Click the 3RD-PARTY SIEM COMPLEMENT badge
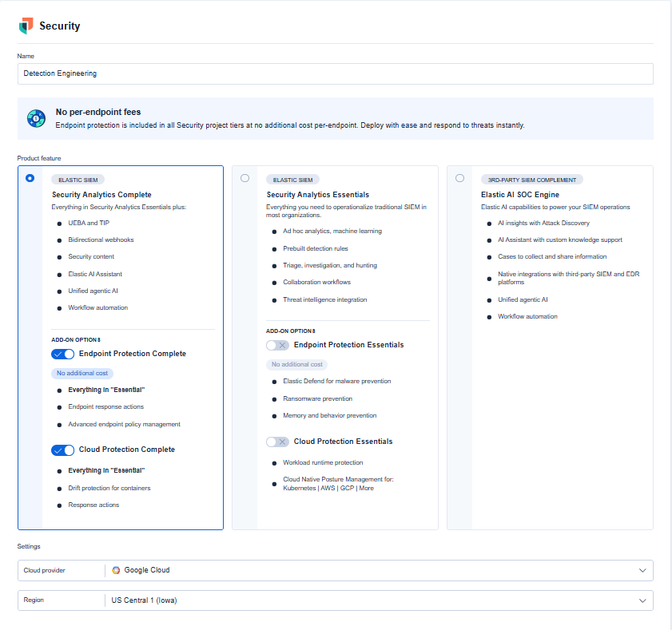Image resolution: width=672 pixels, height=630 pixels. point(532,180)
